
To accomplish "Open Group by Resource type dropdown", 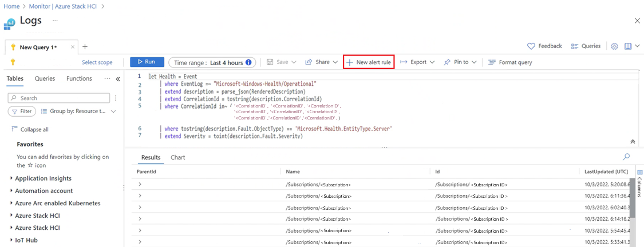I will [x=79, y=111].
